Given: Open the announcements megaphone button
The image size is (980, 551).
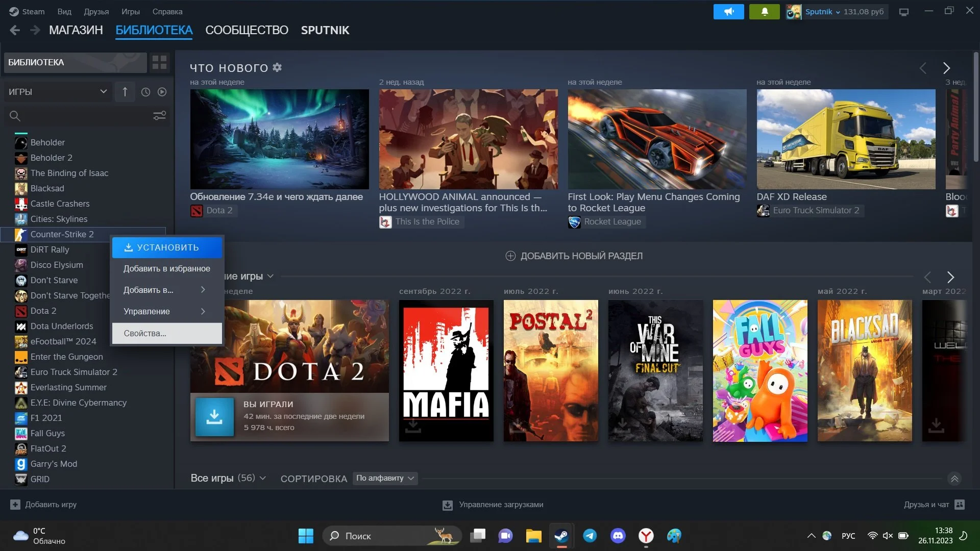Looking at the screenshot, I should click(x=728, y=12).
